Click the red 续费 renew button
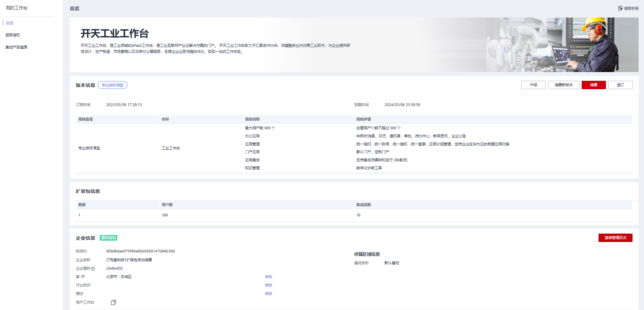 coord(593,85)
